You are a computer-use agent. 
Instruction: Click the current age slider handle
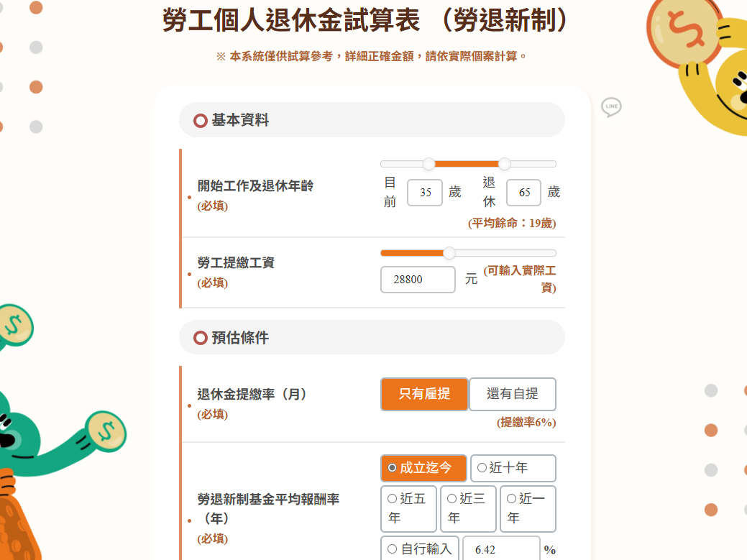[x=429, y=164]
